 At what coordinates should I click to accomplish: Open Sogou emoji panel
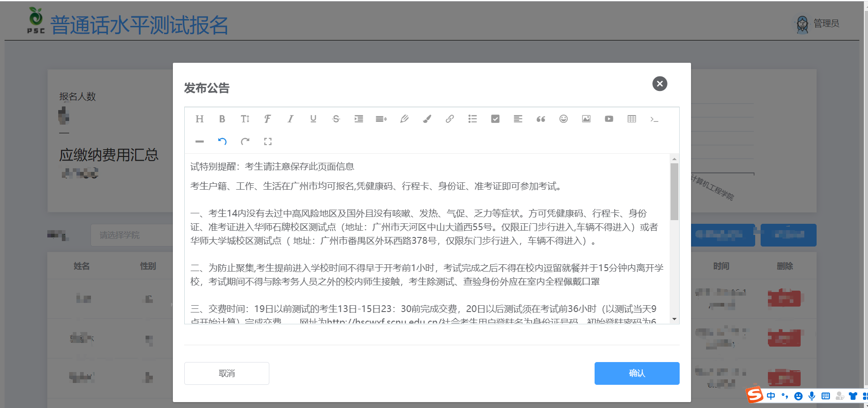pos(798,396)
